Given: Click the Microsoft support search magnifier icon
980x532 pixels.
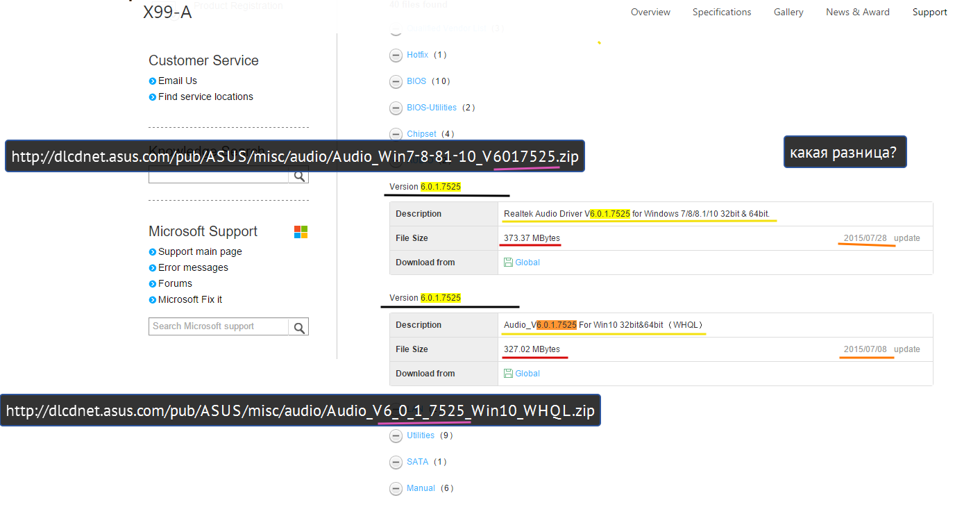Looking at the screenshot, I should tap(299, 327).
